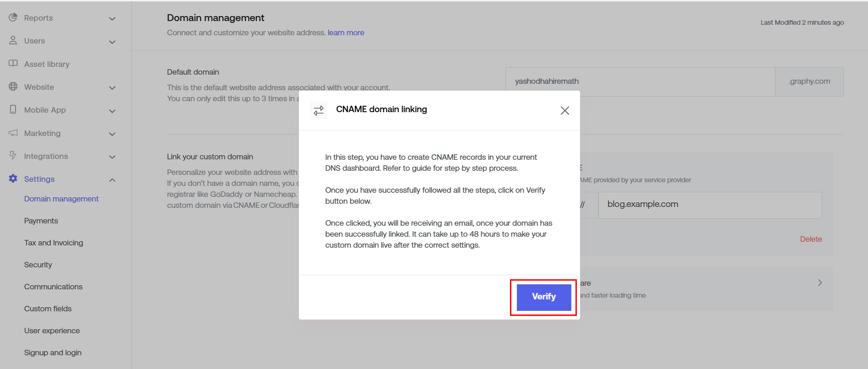
Task: Click the Integrations lightning icon
Action: (13, 156)
